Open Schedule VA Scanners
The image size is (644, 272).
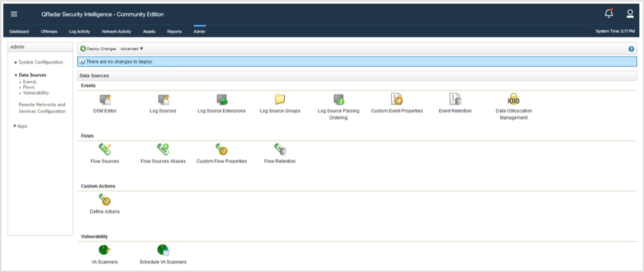point(163,250)
